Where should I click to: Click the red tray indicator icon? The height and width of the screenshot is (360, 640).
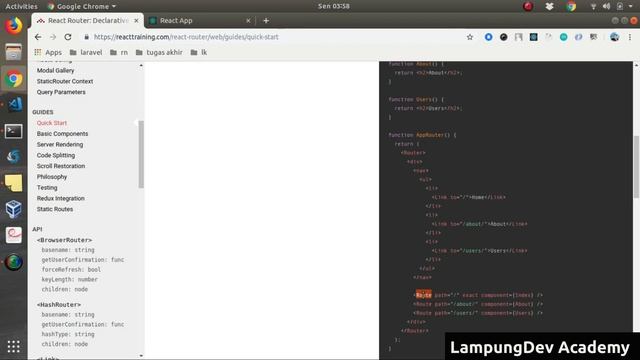528,6
